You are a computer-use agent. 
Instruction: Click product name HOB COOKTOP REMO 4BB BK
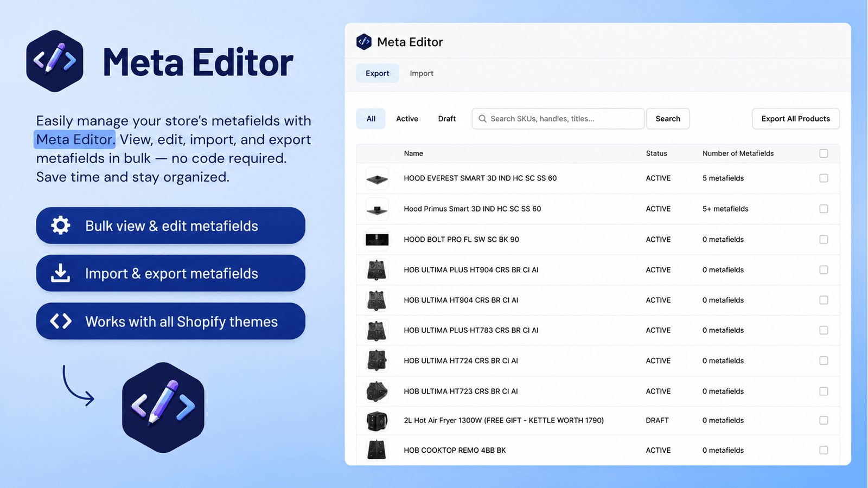pyautogui.click(x=455, y=450)
